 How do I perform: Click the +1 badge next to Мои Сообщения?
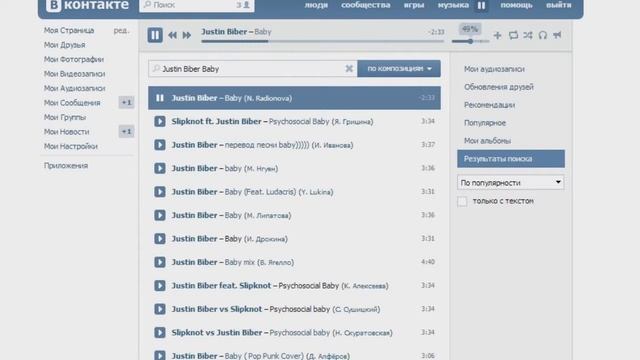[x=127, y=102]
